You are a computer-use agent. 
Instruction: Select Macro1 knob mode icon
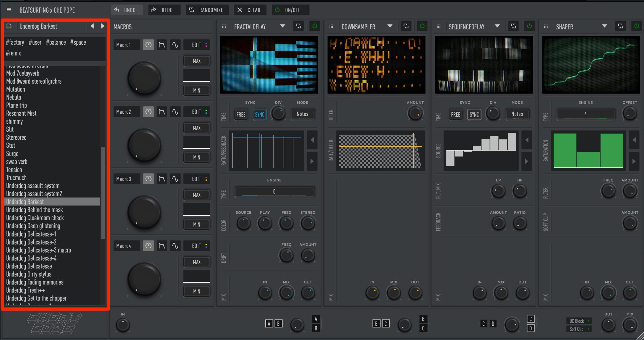tap(148, 45)
